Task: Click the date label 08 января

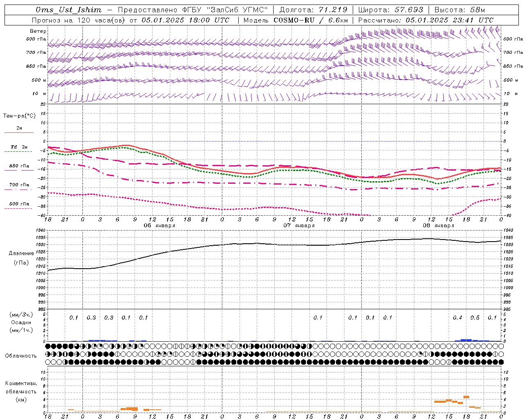Action: click(438, 226)
